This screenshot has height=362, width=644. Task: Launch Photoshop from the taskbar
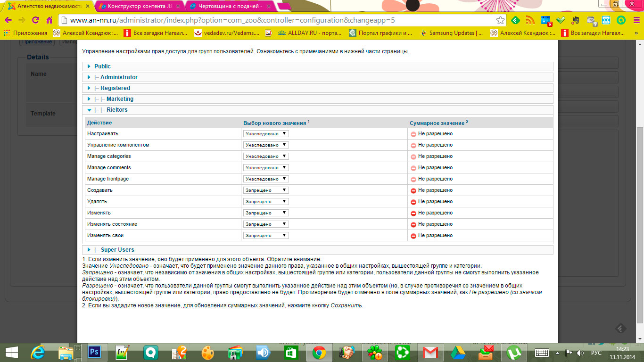pos(94,352)
